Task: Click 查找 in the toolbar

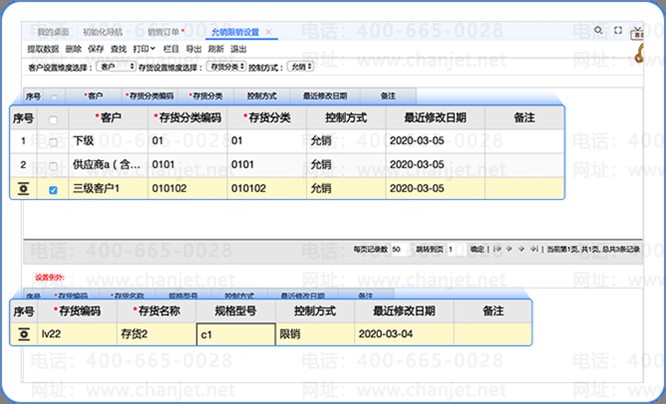Action: click(118, 49)
